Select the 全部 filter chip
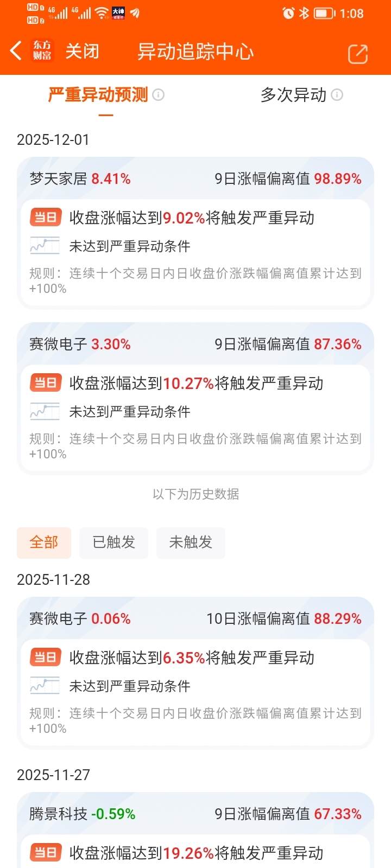The width and height of the screenshot is (391, 868). (44, 542)
